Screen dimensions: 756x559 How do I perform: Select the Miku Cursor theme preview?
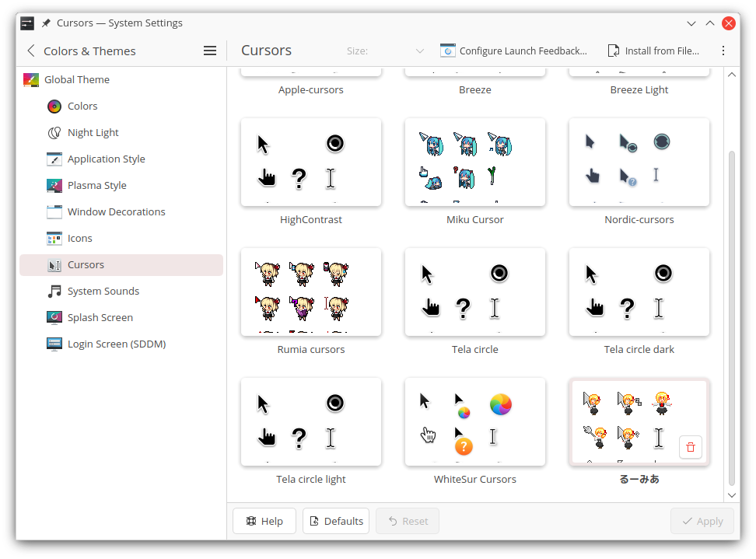475,162
